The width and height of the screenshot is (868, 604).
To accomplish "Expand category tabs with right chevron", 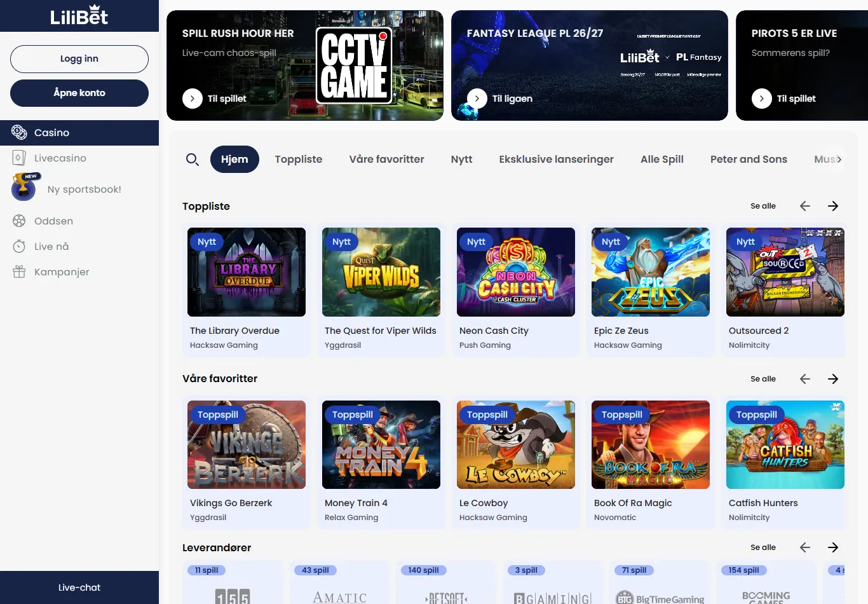I will (x=839, y=160).
